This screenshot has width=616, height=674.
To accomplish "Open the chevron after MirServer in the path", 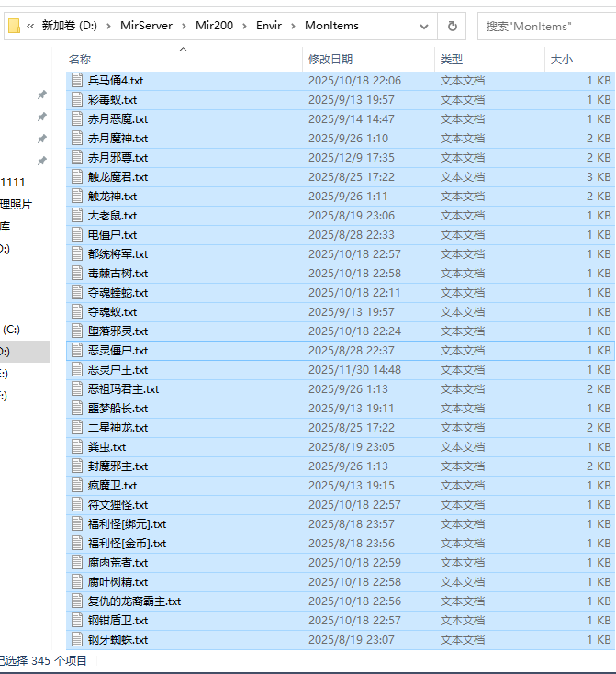I will 184,26.
